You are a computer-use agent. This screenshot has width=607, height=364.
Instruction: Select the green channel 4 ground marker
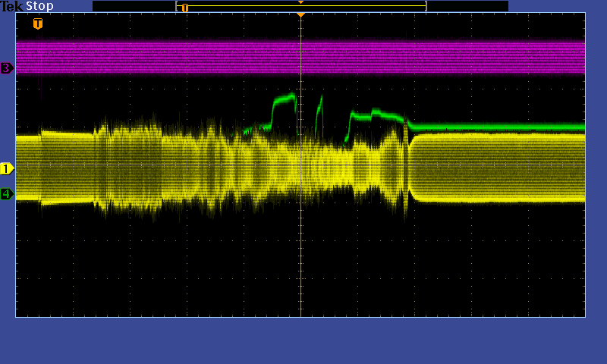[x=7, y=194]
